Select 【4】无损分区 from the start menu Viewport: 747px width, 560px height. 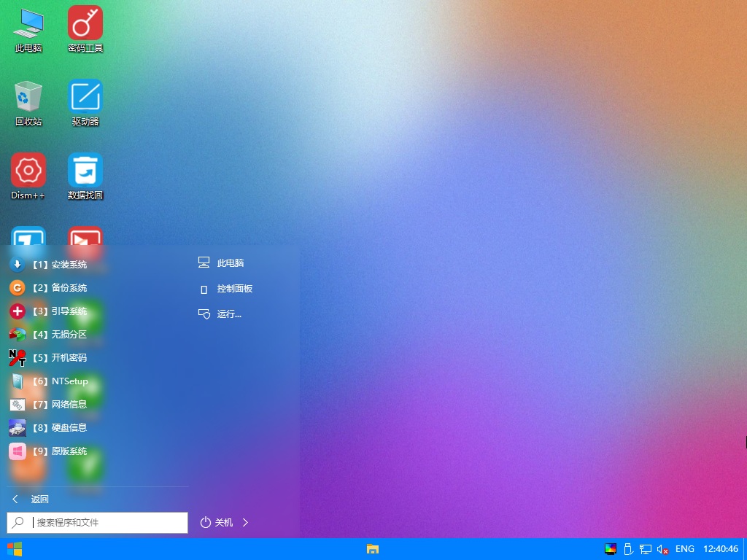click(60, 335)
